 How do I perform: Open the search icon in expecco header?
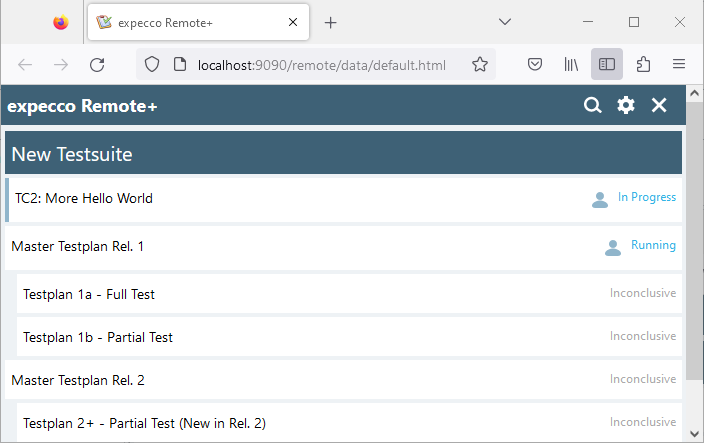(x=593, y=105)
